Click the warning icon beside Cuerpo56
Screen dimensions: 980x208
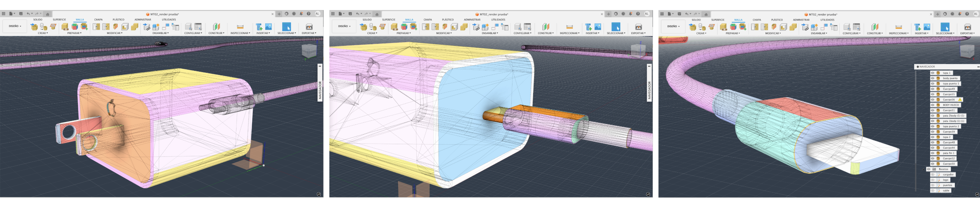coord(960,99)
